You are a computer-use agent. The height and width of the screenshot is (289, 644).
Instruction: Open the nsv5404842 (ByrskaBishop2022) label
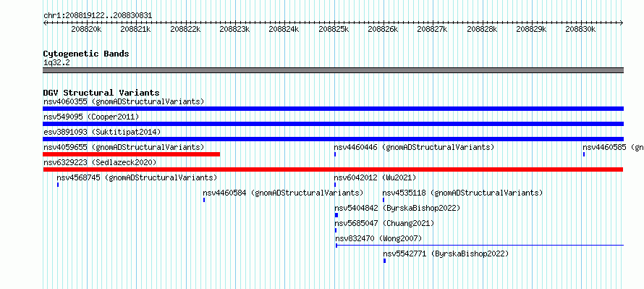[x=397, y=208]
